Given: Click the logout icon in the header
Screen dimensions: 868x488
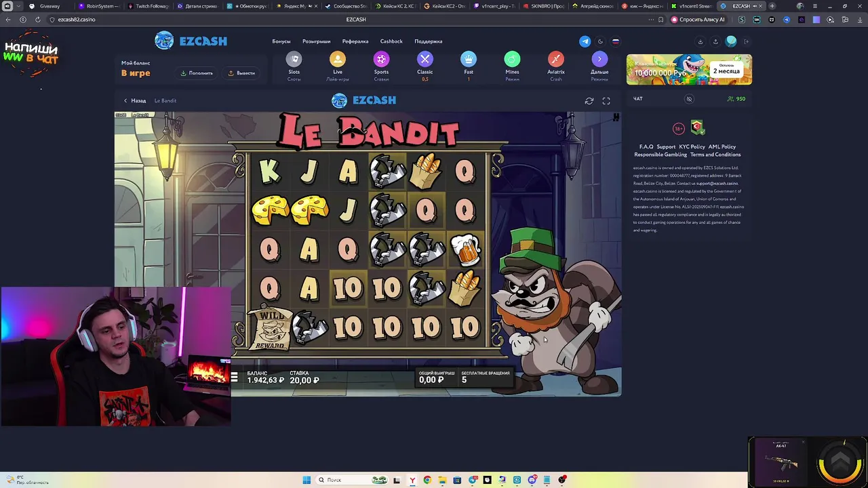Looking at the screenshot, I should pos(747,41).
